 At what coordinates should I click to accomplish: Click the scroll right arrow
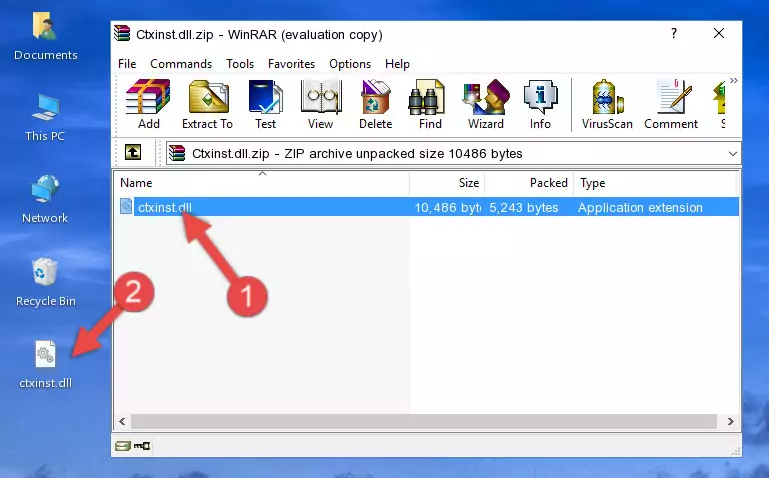coord(730,421)
